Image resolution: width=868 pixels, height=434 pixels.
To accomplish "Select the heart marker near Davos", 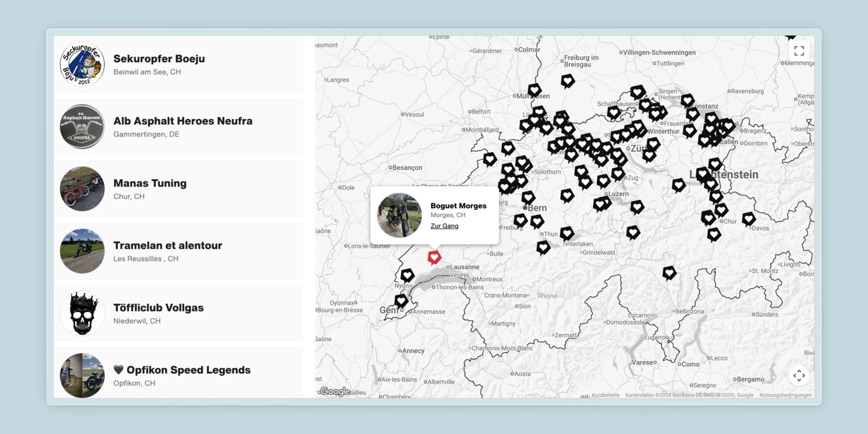I will tap(749, 219).
